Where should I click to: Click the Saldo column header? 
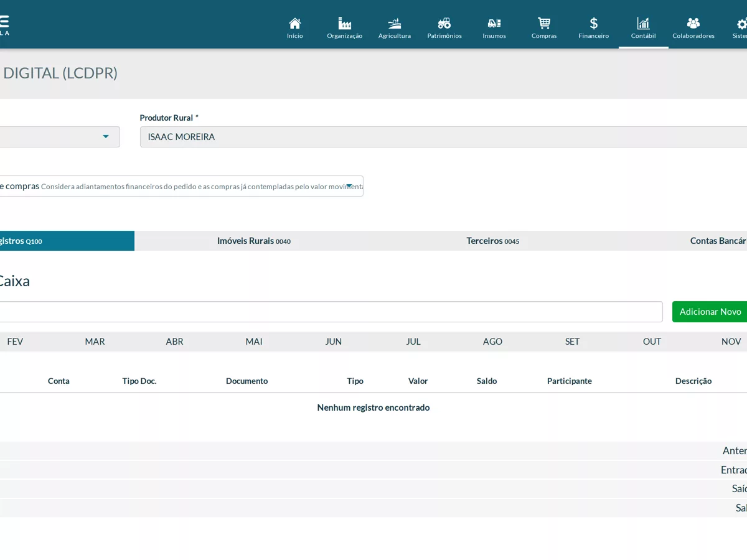coord(487,381)
